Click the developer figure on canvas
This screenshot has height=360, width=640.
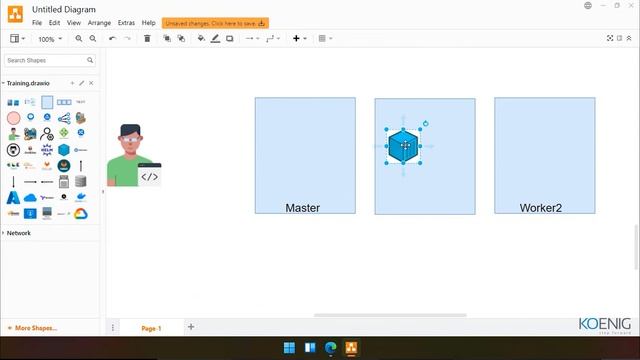pos(134,156)
